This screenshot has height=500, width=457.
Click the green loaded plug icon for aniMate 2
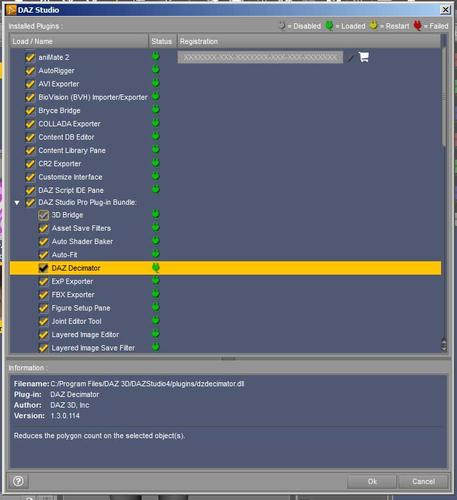coord(156,56)
